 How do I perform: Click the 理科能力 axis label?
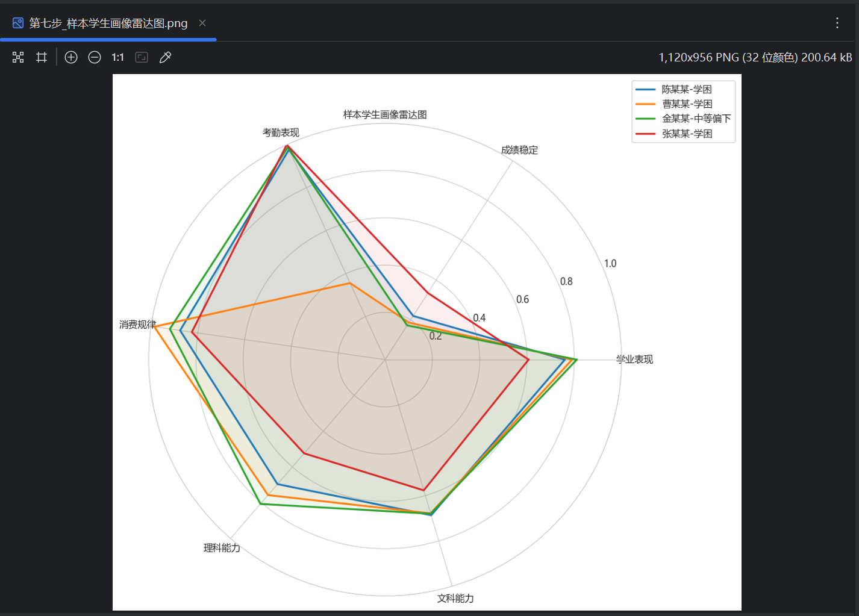pos(222,548)
